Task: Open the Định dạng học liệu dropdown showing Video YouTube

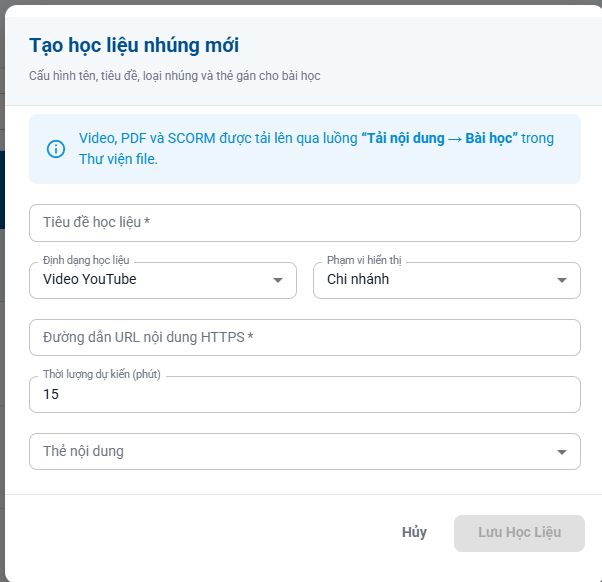Action: [x=163, y=280]
